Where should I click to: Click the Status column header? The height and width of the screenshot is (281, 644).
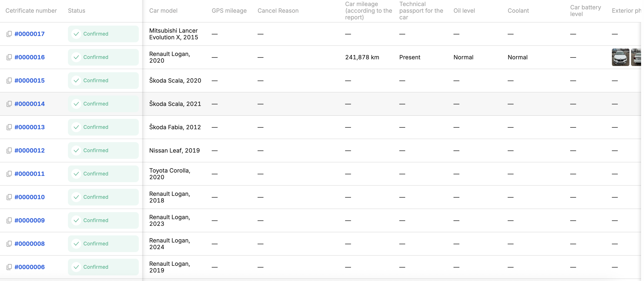click(x=76, y=11)
